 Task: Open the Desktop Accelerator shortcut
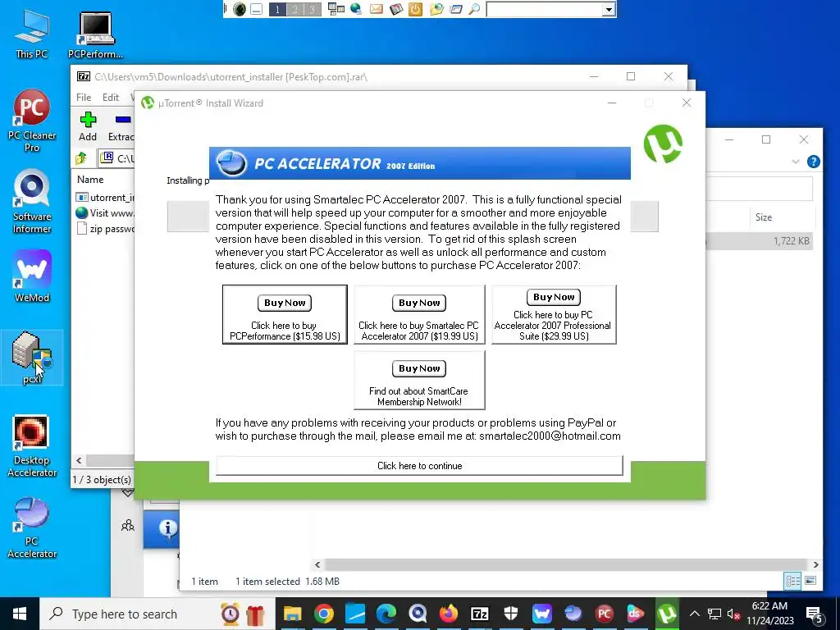click(32, 446)
